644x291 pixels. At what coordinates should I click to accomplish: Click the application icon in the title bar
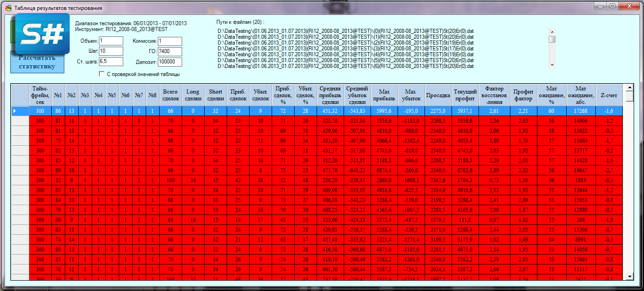8,8
